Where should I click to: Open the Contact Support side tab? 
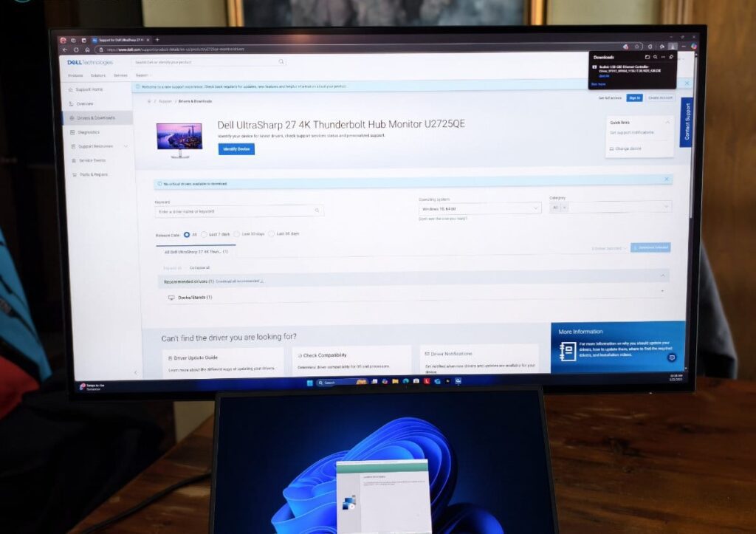click(687, 122)
